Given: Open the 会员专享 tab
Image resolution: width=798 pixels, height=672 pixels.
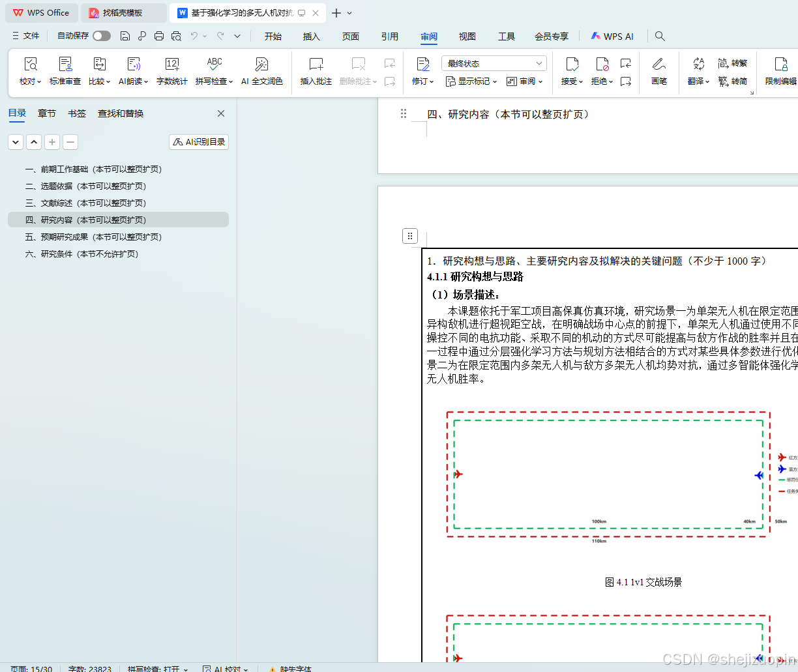Looking at the screenshot, I should [x=552, y=37].
